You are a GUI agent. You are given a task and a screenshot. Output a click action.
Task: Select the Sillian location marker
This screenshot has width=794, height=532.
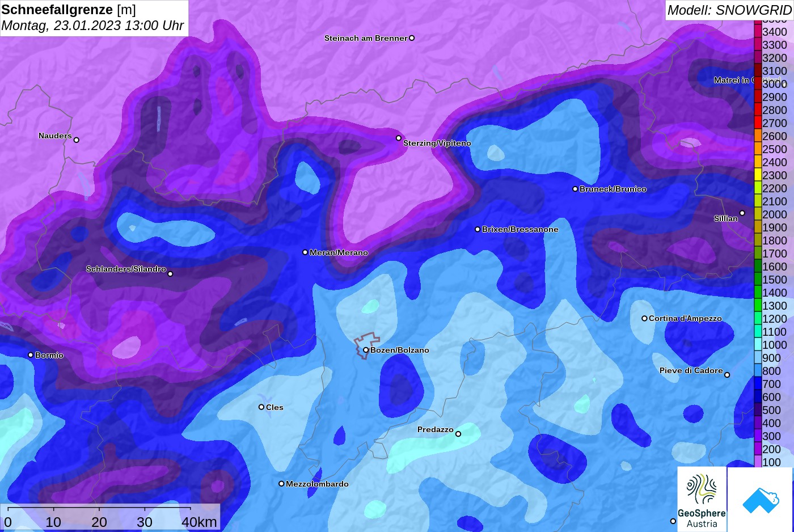point(742,213)
